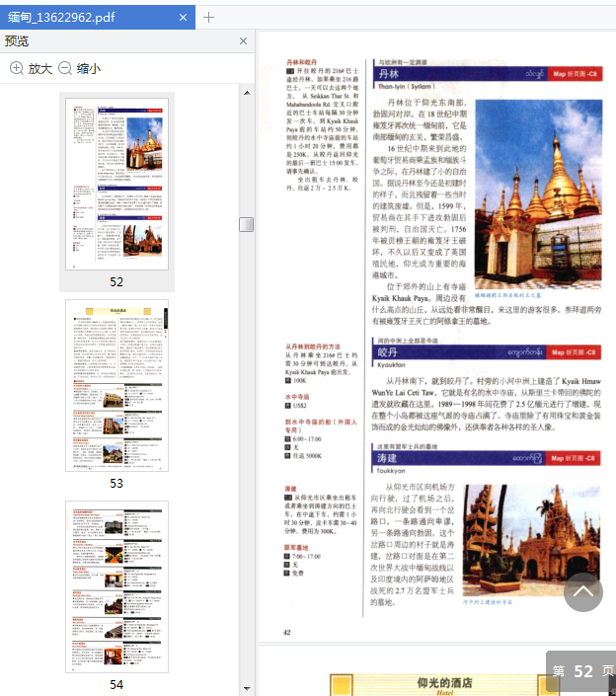Select the 缅甸_13622962.pdf tab
The image size is (616, 696).
(97, 18)
